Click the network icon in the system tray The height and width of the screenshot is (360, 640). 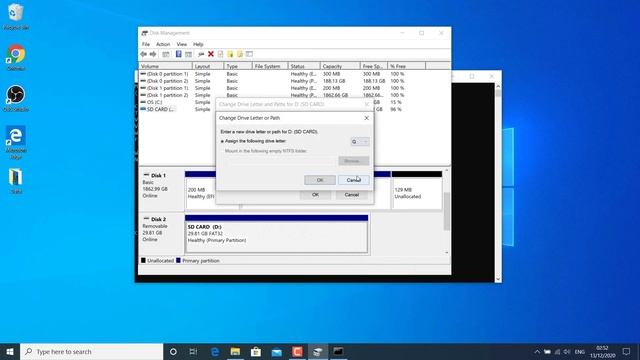[x=557, y=351]
